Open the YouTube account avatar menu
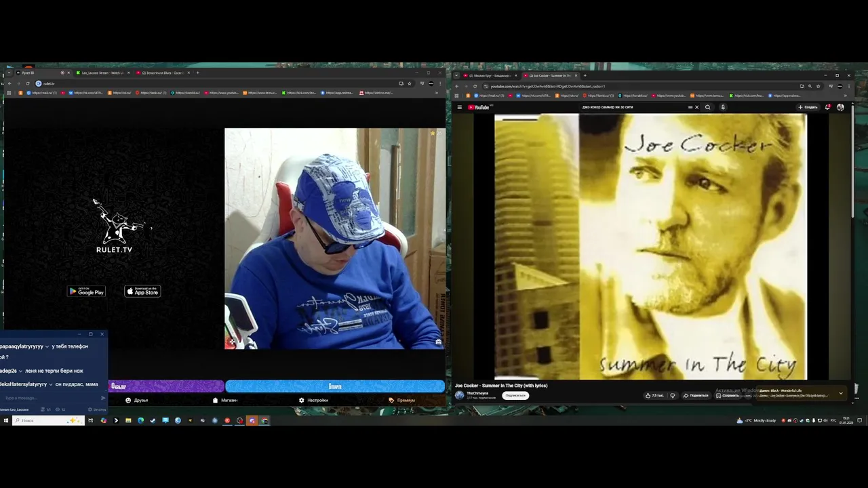The height and width of the screenshot is (488, 868). [x=840, y=107]
